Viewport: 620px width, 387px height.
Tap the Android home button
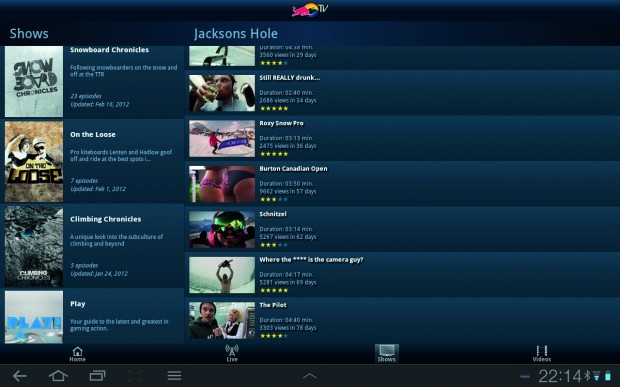58,376
